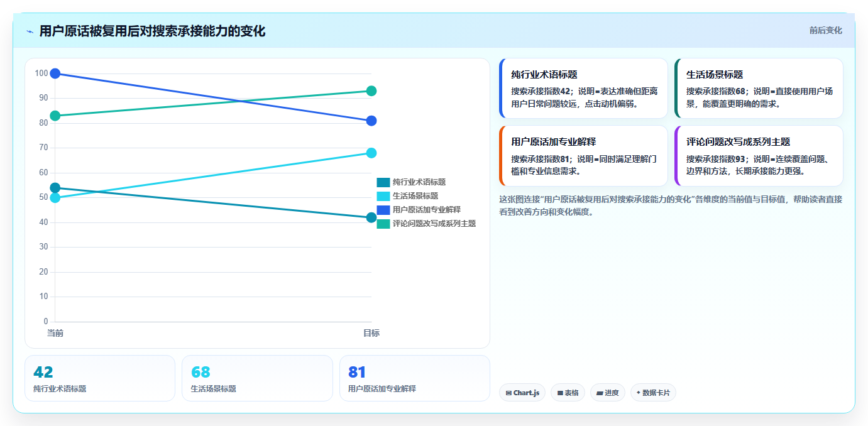Click the 当前 x-axis label

55,333
